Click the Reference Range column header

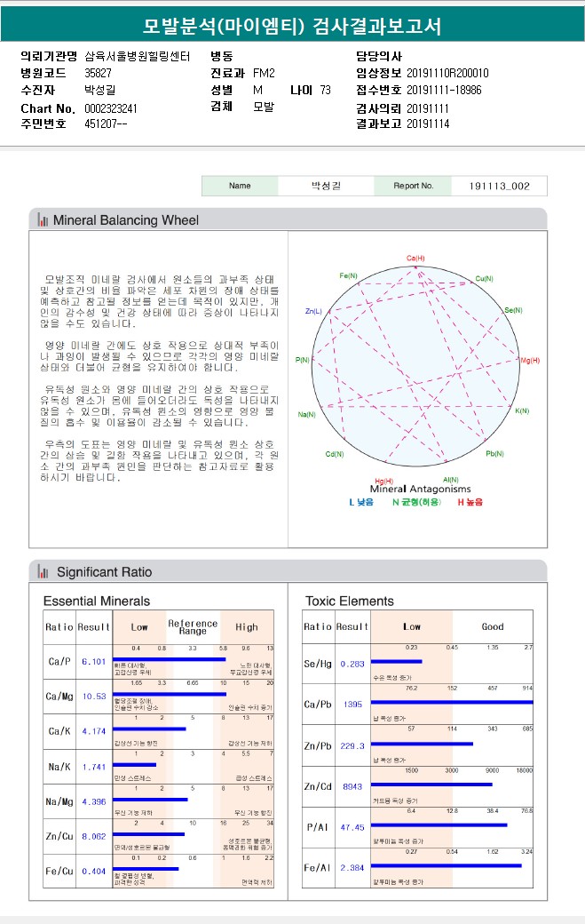click(x=193, y=626)
